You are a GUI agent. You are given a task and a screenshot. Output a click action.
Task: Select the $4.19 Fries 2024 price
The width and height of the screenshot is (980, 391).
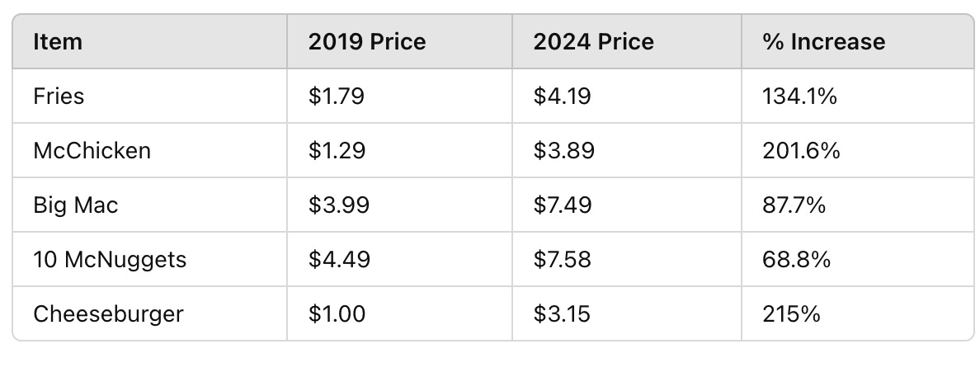point(562,97)
